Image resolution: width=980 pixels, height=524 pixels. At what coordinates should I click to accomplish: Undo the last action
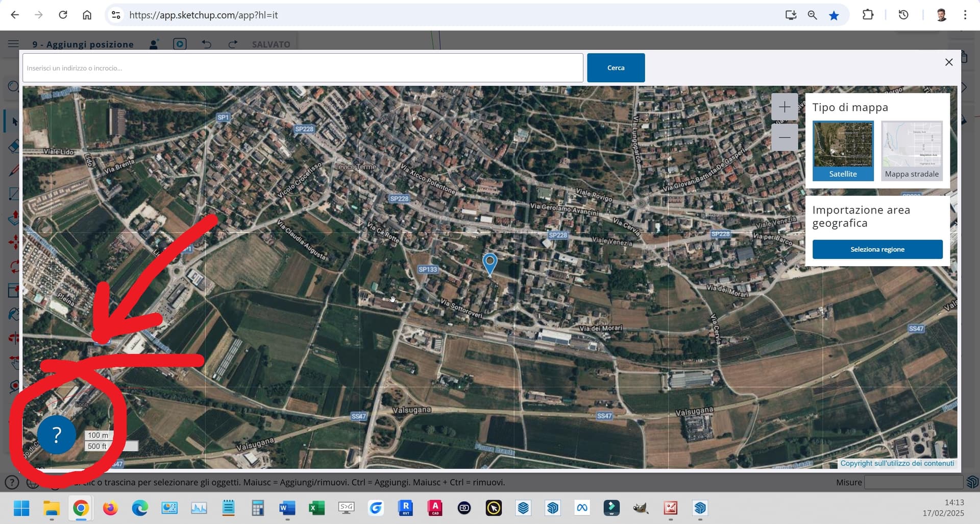tap(207, 44)
